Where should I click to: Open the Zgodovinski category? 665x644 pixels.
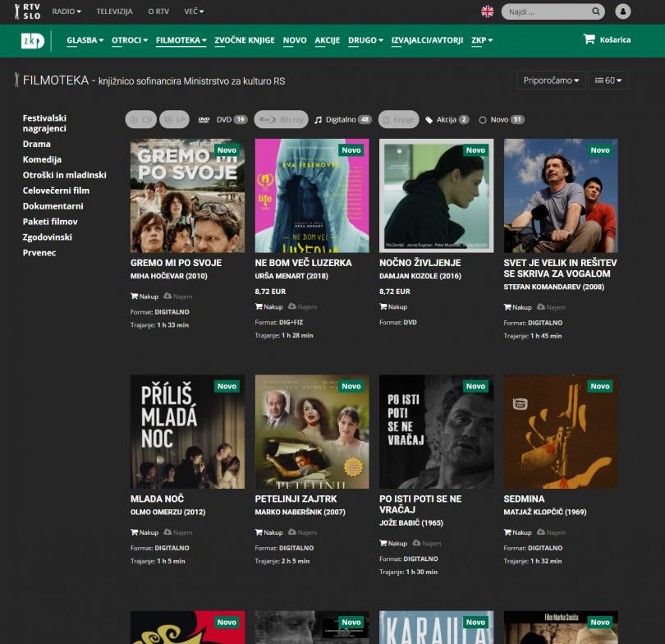point(47,237)
